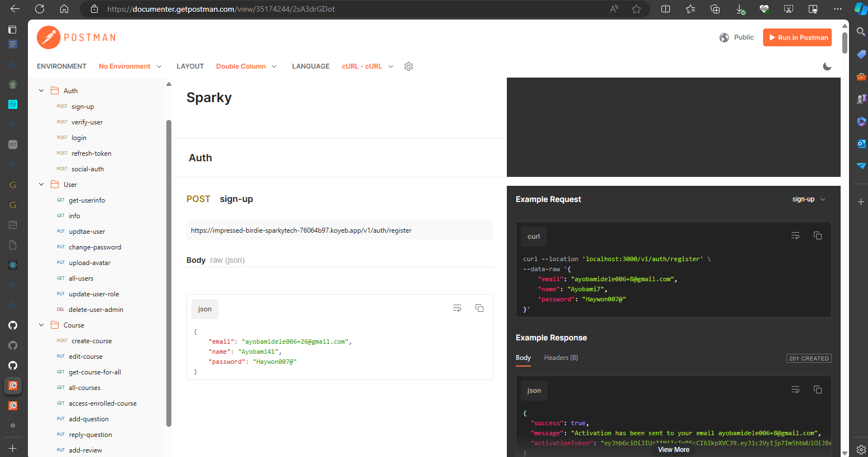This screenshot has height=457, width=868.
Task: Open browser split screen icon
Action: 665,9
